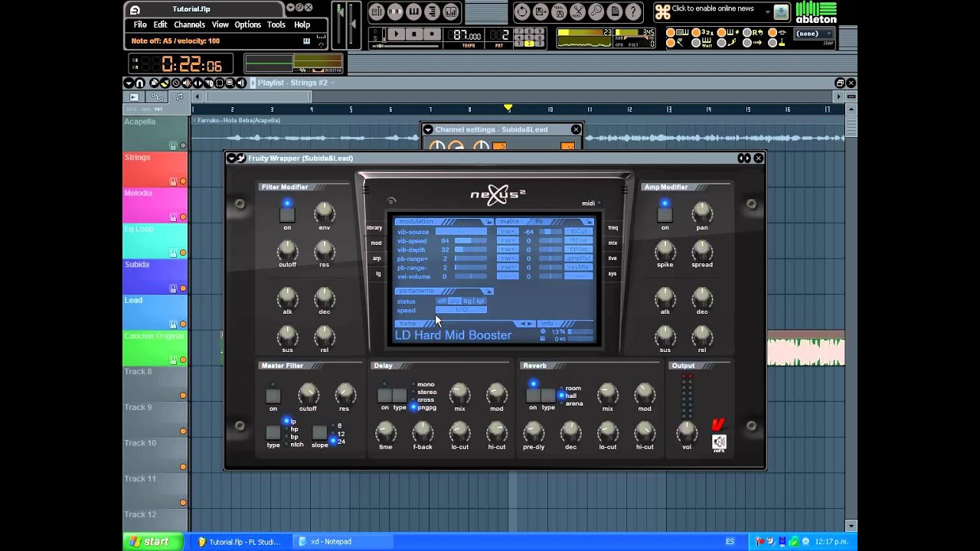Open the fltCut matrix destination selector

(578, 231)
